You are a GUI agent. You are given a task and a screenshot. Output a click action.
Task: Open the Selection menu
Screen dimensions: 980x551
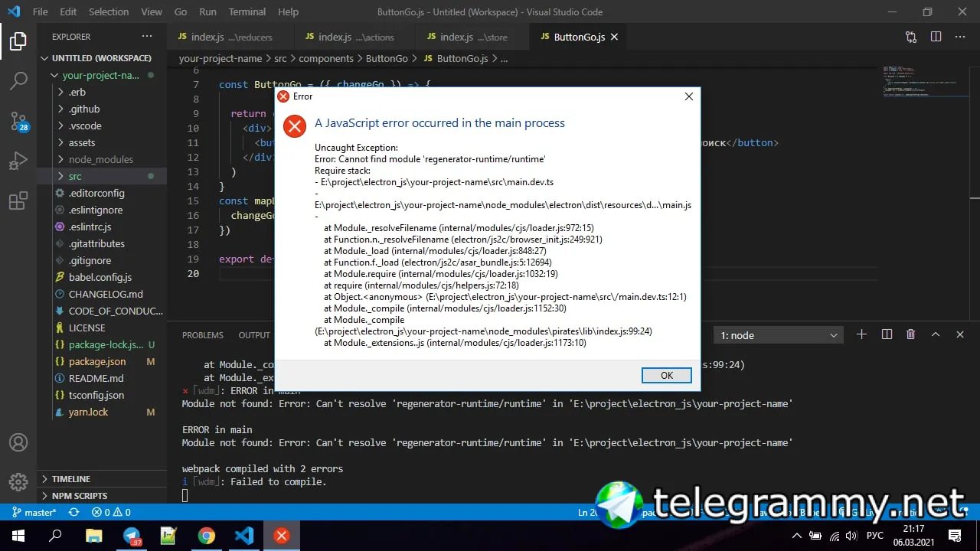coord(109,11)
